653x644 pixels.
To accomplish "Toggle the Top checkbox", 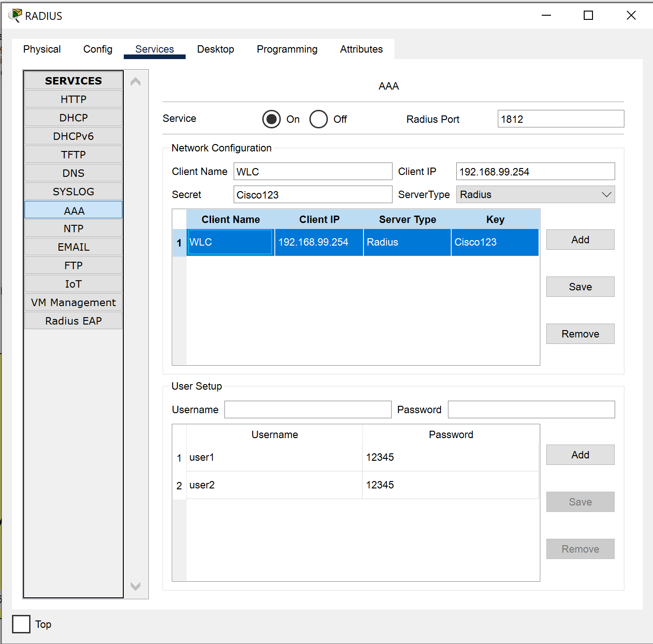I will [21, 624].
